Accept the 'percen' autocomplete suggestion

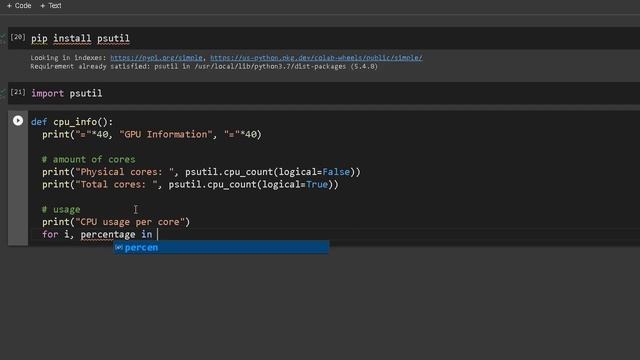pyautogui.click(x=221, y=247)
